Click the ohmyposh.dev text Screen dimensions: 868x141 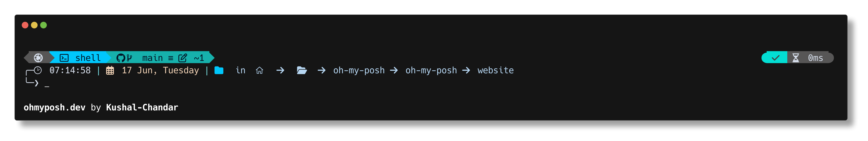click(54, 107)
